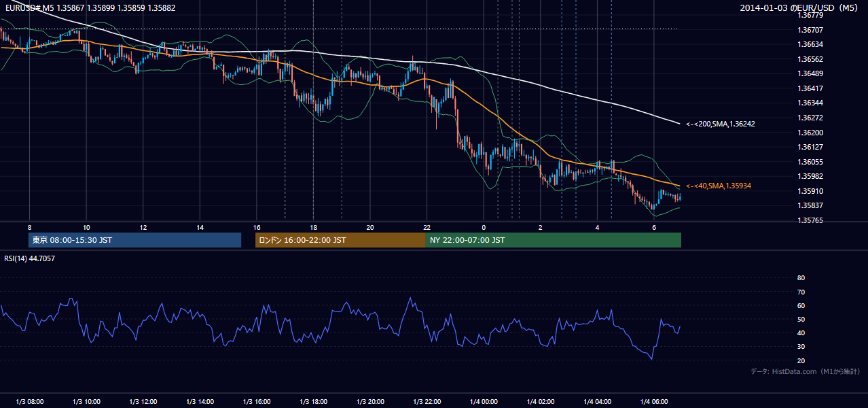Click hour label 22 on the chart axis
The width and height of the screenshot is (868, 408).
[x=427, y=227]
